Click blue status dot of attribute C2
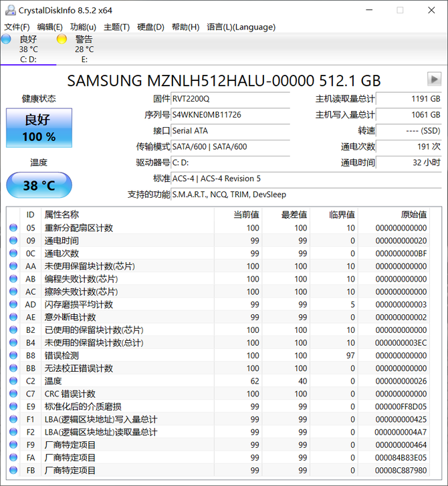This screenshot has width=448, height=486. point(13,381)
